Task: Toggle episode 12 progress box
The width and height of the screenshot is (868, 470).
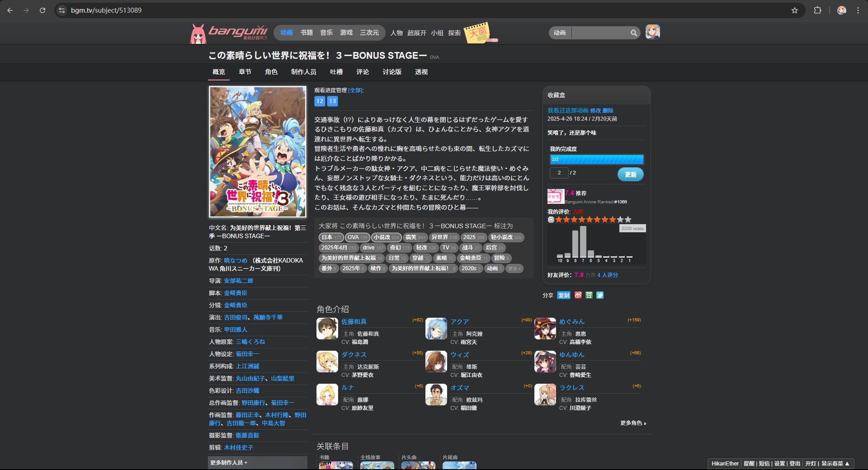Action: pos(320,101)
